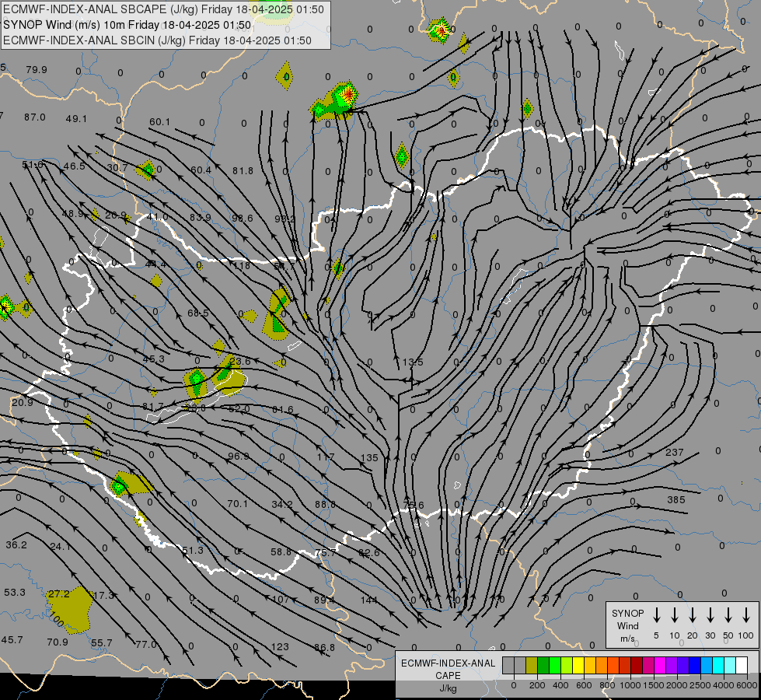761x700 pixels.
Task: Click the map value 53.3
Action: (15, 593)
